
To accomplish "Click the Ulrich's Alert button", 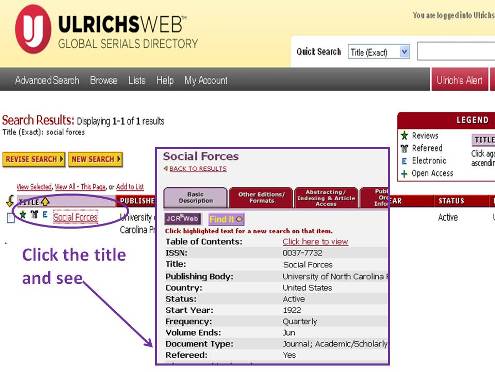I will pos(459,80).
